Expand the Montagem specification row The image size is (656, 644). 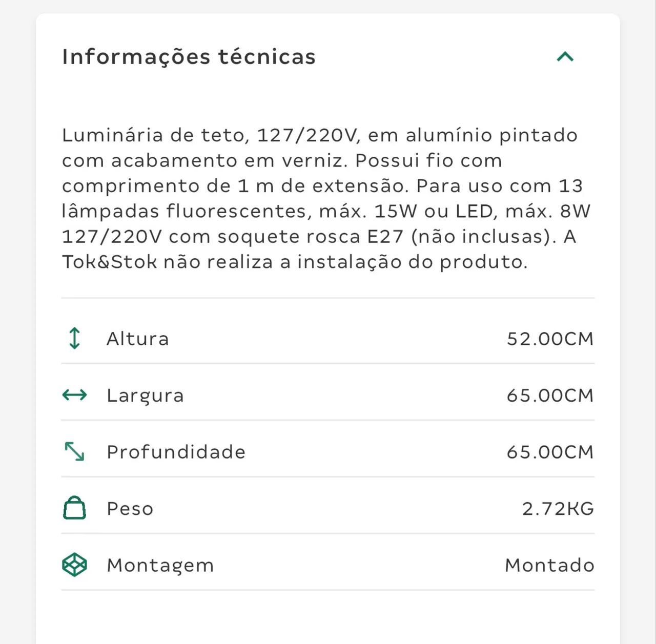point(328,565)
